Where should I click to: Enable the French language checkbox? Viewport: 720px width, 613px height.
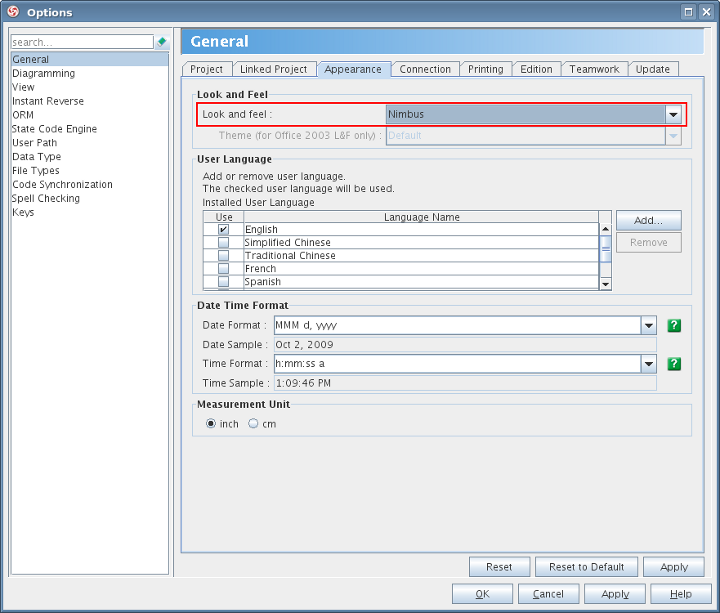[x=223, y=268]
